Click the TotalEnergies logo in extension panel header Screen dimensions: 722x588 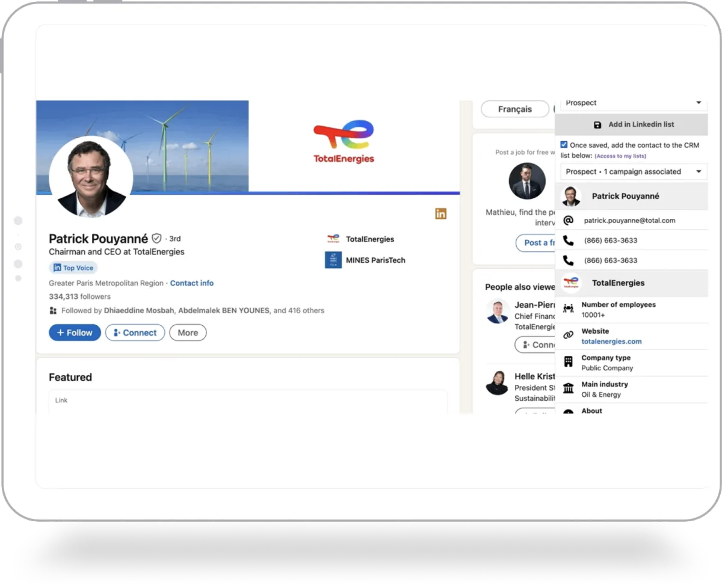[571, 283]
